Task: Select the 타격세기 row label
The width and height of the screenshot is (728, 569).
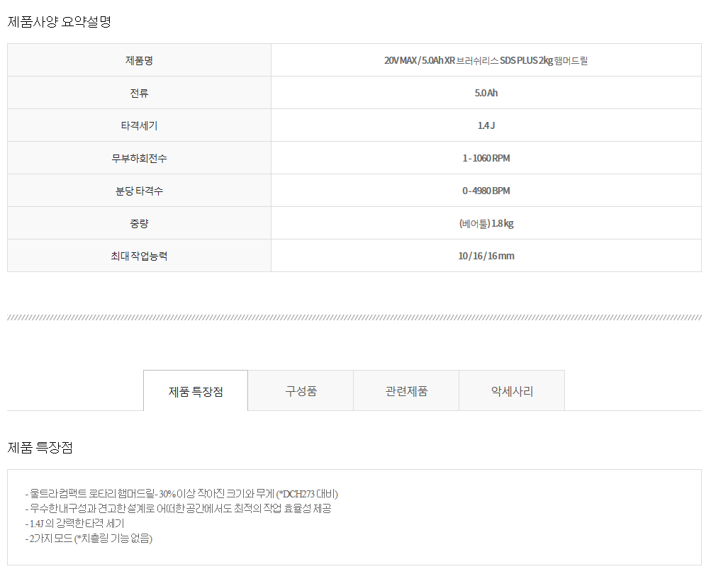Action: [x=139, y=125]
